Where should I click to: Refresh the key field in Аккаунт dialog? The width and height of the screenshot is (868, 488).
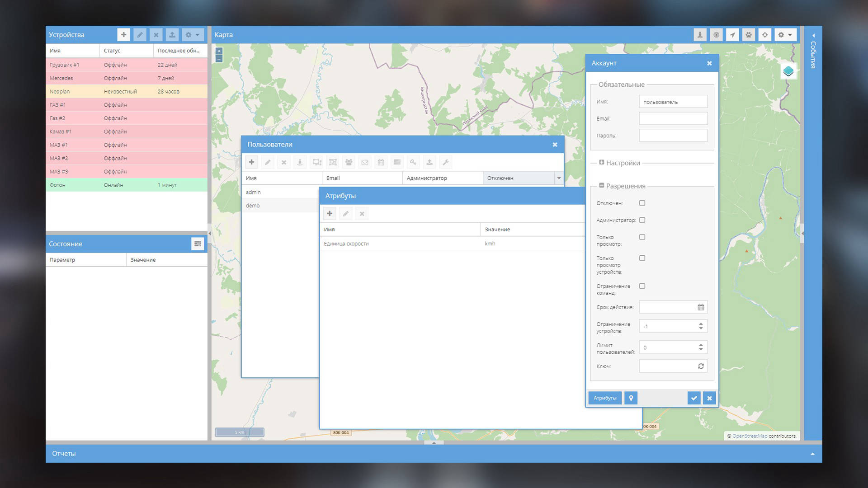point(700,366)
